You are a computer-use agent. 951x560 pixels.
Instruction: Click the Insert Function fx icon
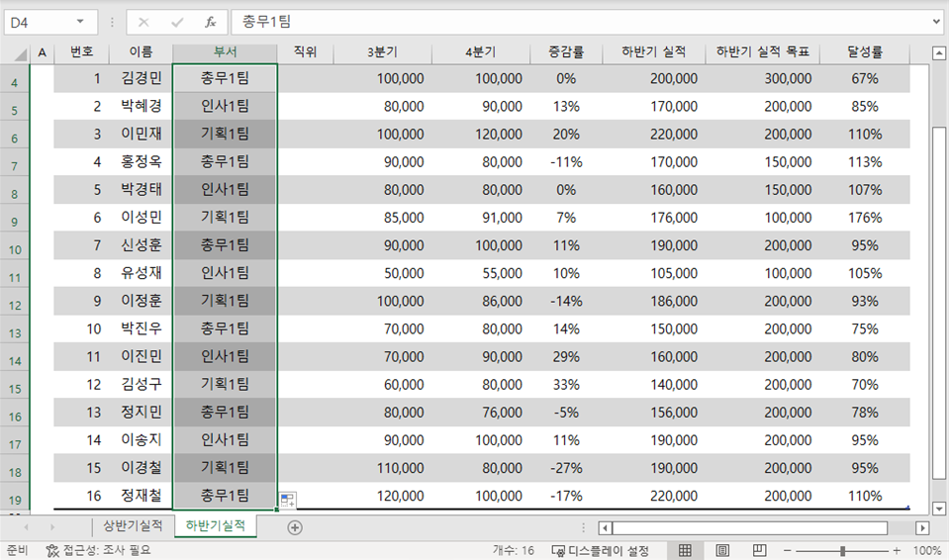coord(210,23)
